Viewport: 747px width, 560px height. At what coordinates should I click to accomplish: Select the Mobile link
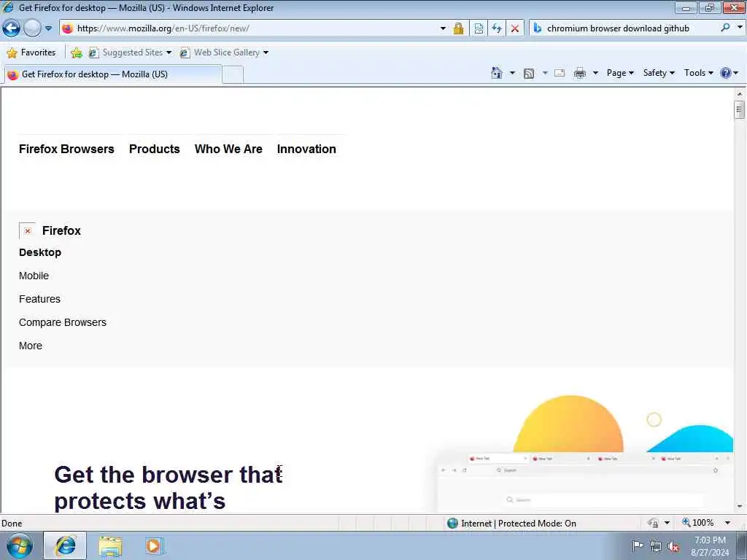[x=34, y=276]
